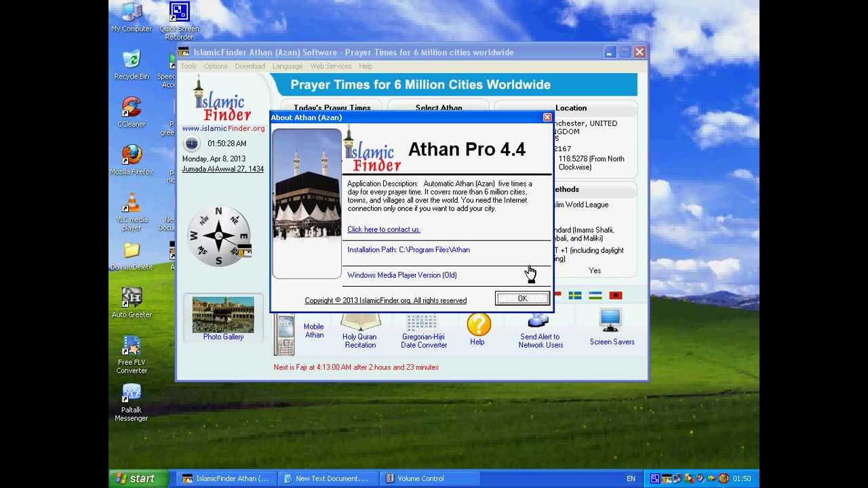Open the Recycle Bin desktop icon
Viewport: 868px width, 488px height.
coord(132,65)
